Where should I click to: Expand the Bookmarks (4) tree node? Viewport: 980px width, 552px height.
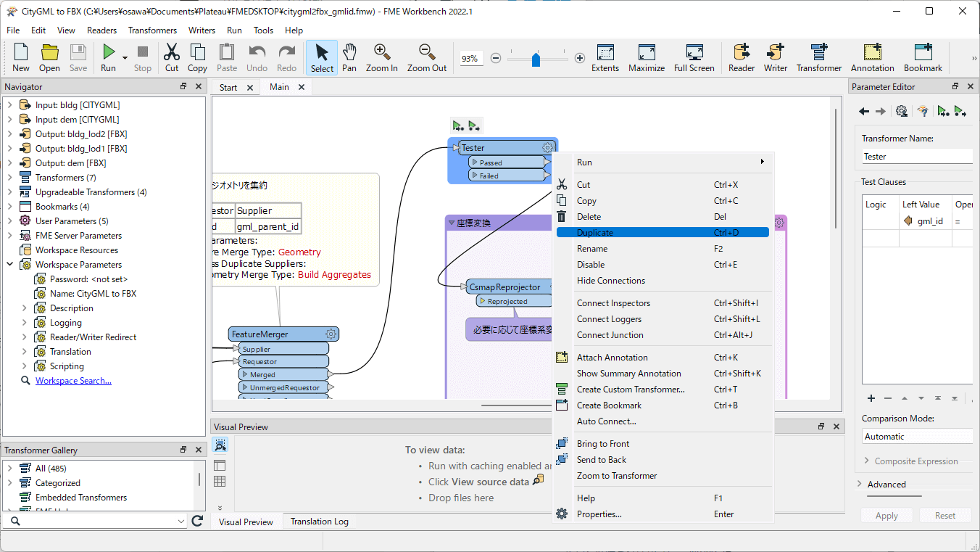[9, 207]
